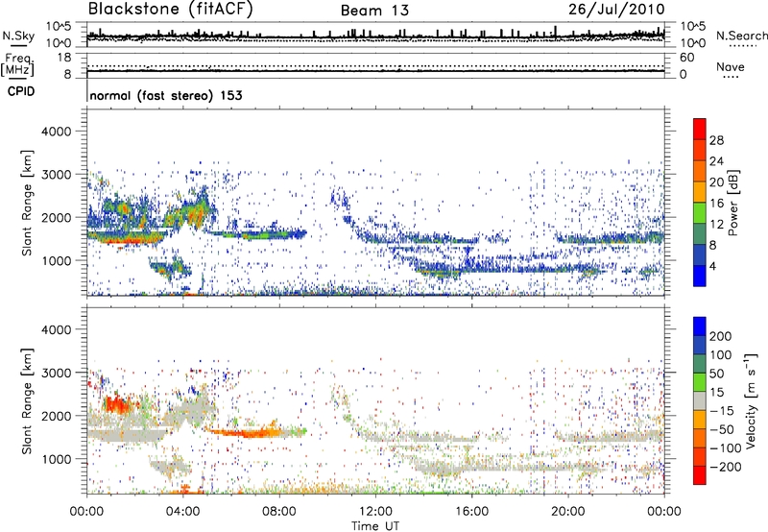Click the bright blue top of velocity color bar
This screenshot has width=768, height=532.
[x=700, y=326]
